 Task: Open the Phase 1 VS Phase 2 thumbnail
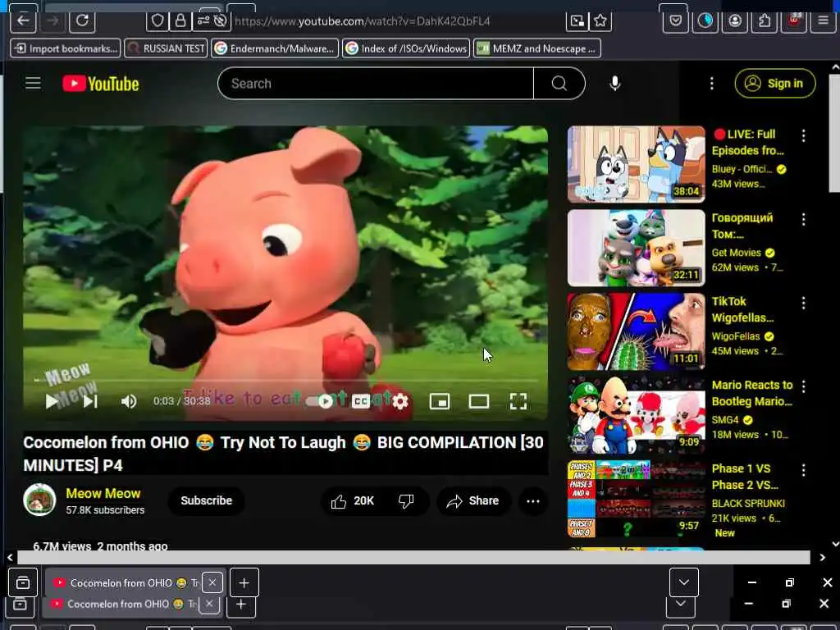pyautogui.click(x=636, y=499)
